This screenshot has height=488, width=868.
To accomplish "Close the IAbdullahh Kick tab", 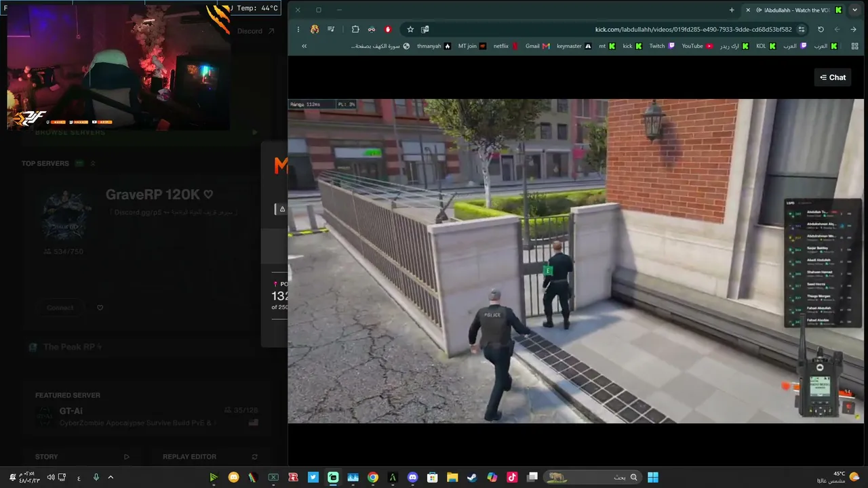I will pyautogui.click(x=748, y=10).
